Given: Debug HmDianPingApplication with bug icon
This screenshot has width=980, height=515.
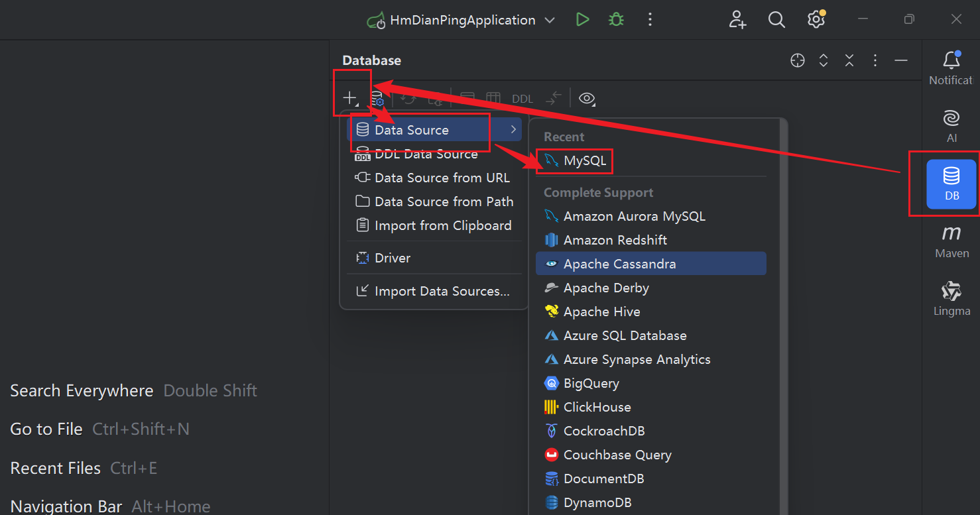Looking at the screenshot, I should pos(617,20).
